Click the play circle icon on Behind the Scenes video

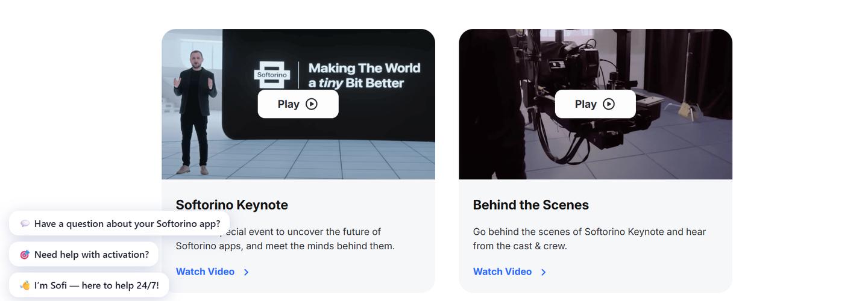click(609, 104)
